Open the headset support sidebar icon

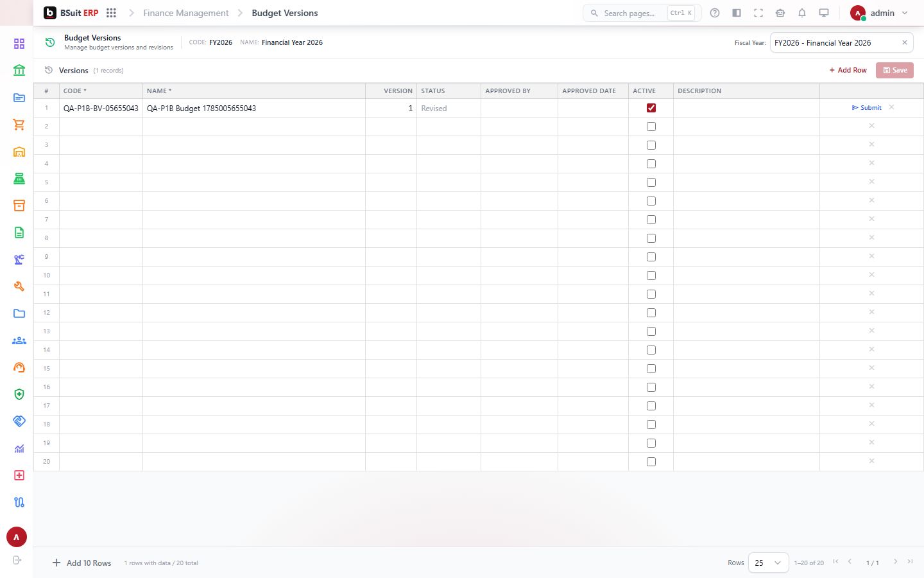click(19, 367)
